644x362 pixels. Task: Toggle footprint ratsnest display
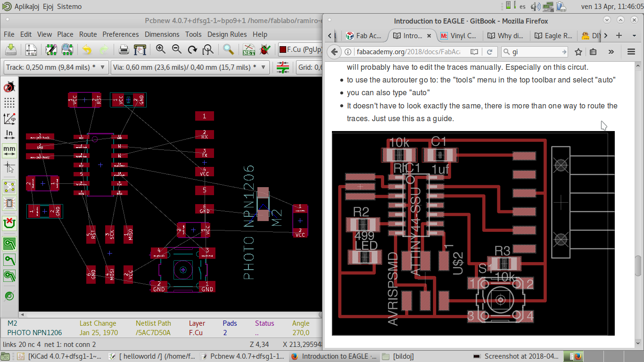click(9, 203)
